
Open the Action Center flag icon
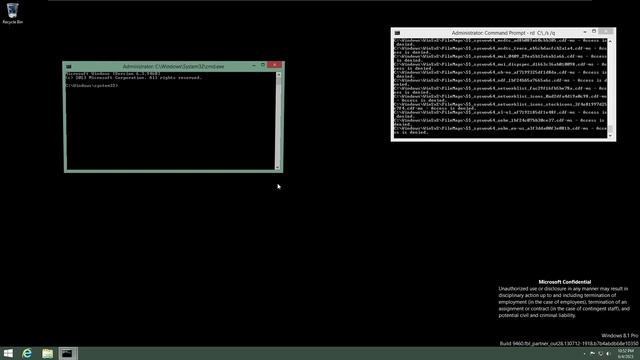[x=592, y=353]
